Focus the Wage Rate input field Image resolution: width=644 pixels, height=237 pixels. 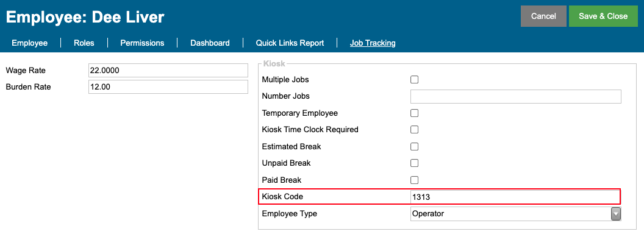[x=168, y=71]
